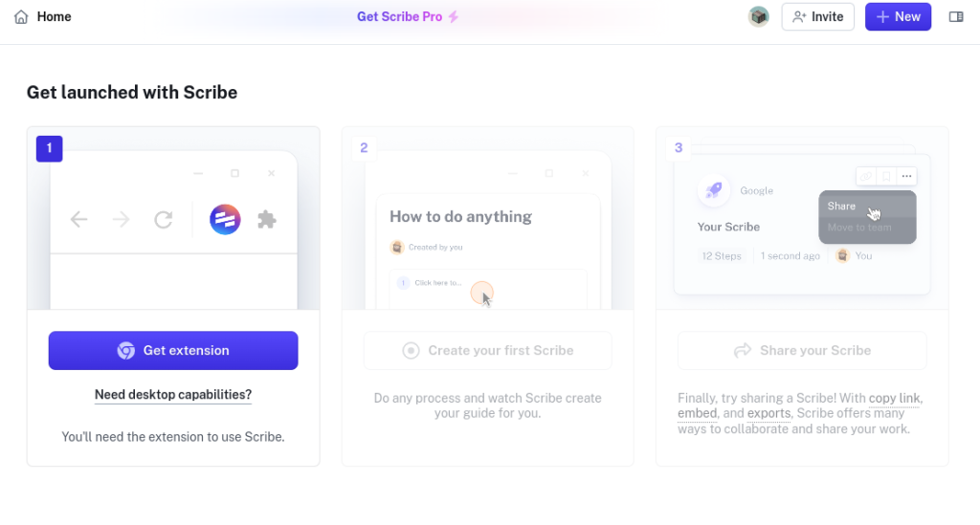Open the user profile avatar
The width and height of the screenshot is (980, 525).
pyautogui.click(x=759, y=16)
